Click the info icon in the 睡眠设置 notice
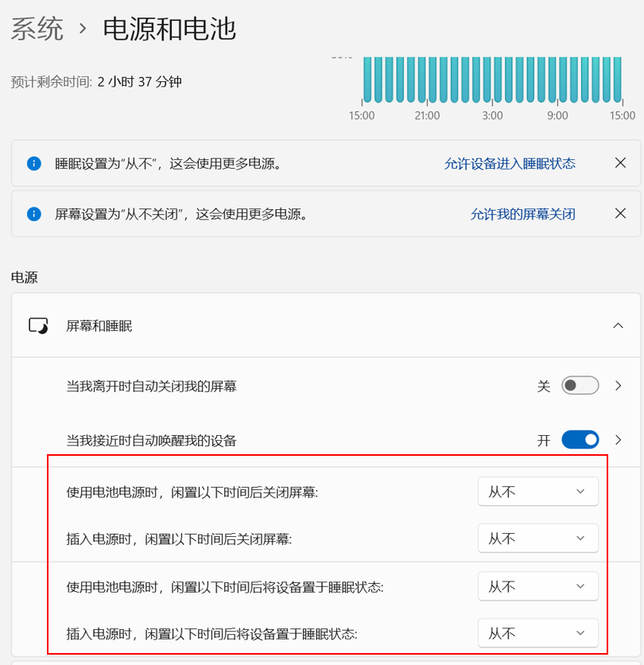Image resolution: width=644 pixels, height=665 pixels. [x=34, y=164]
